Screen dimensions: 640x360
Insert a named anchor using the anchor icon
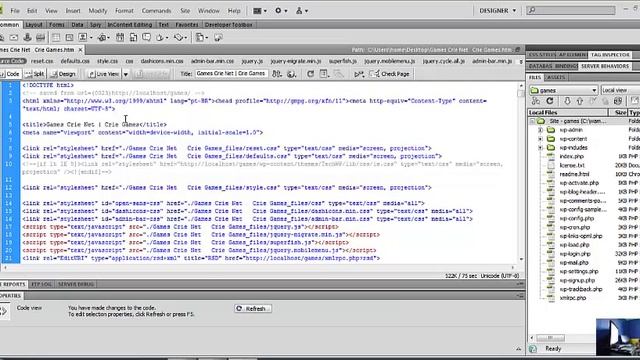coord(27,38)
